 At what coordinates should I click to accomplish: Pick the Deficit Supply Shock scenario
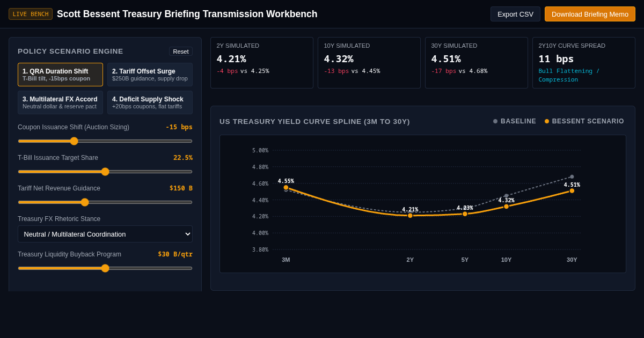pos(150,102)
